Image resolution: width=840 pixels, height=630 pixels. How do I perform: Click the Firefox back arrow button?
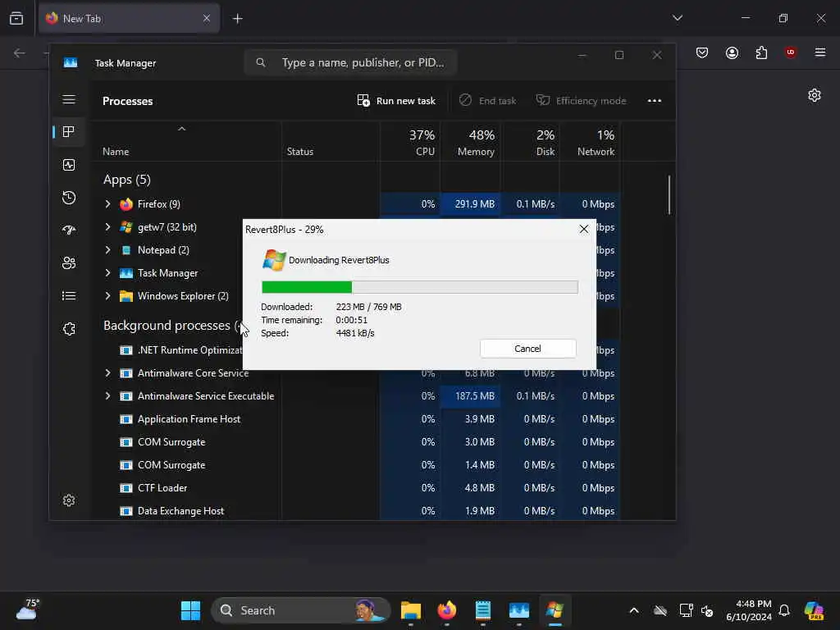click(20, 52)
